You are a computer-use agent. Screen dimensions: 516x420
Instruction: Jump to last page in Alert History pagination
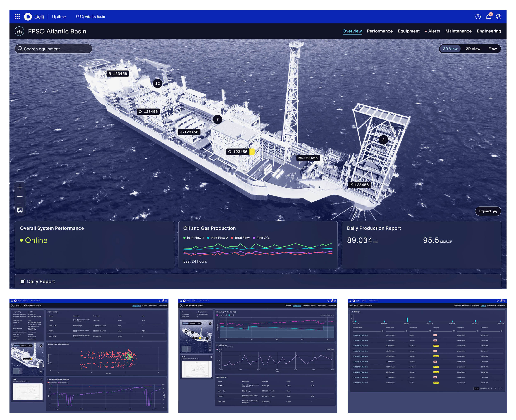pos(502,388)
